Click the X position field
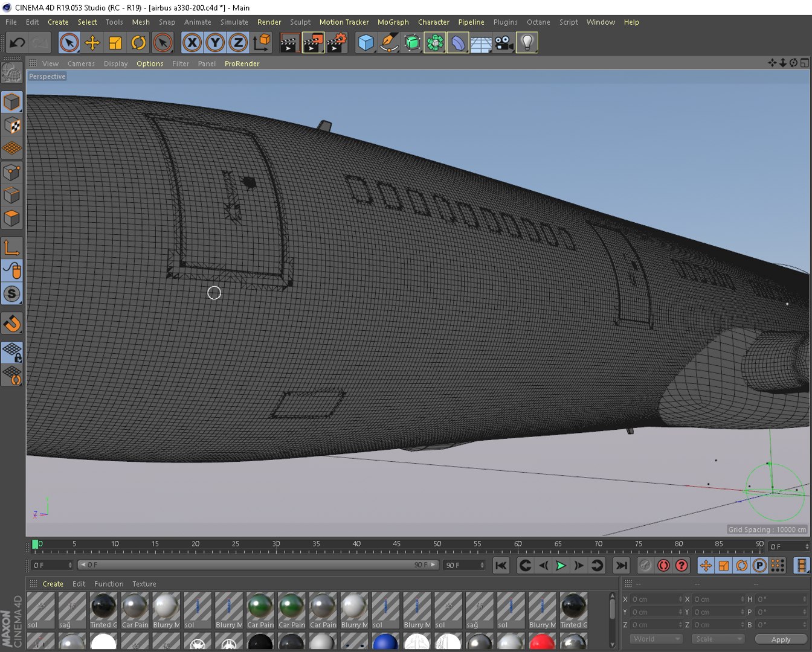 (657, 599)
